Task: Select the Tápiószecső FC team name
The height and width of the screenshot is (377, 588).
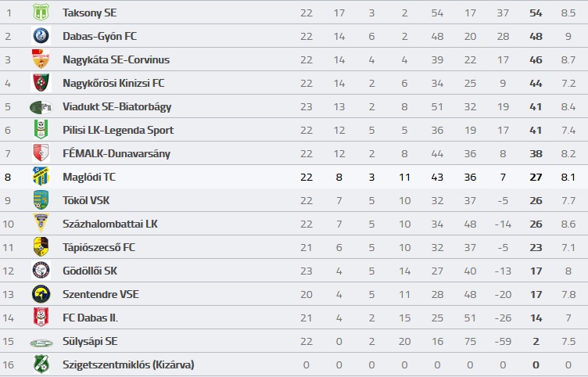Action: (99, 247)
